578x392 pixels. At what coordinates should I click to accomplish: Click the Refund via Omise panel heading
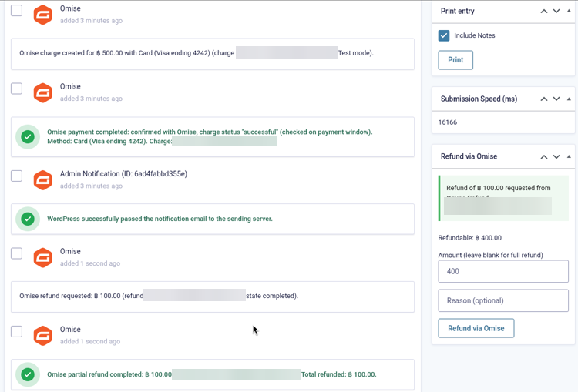pyautogui.click(x=469, y=156)
